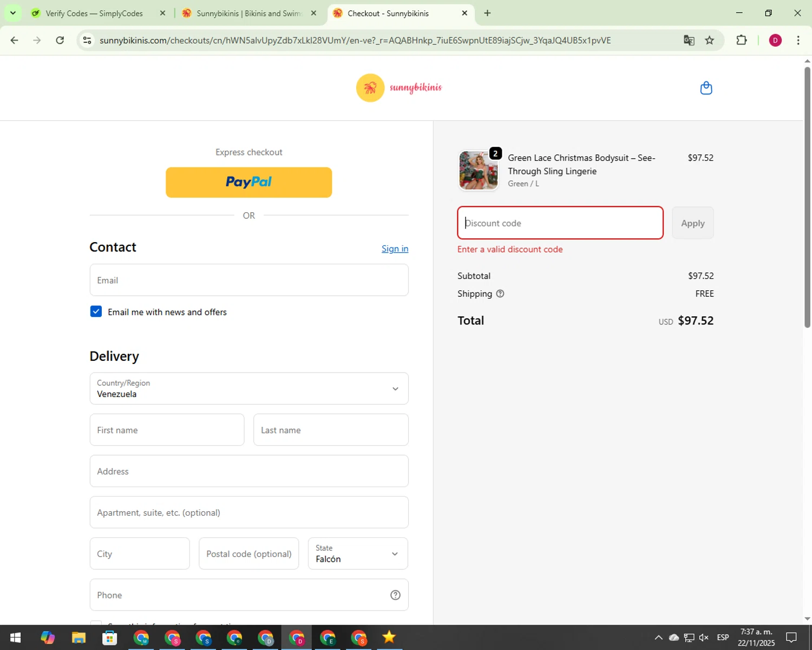This screenshot has width=812, height=650.
Task: Open the shopping bag cart icon
Action: [706, 88]
